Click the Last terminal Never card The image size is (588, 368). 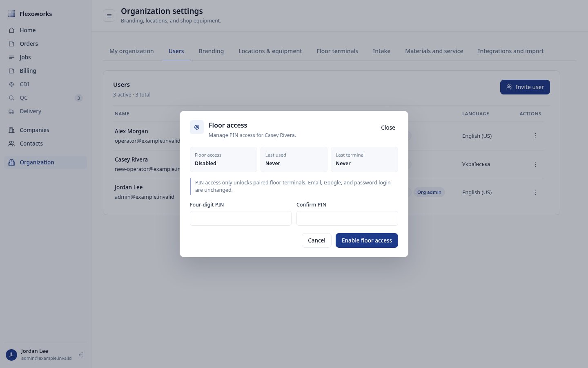point(364,159)
